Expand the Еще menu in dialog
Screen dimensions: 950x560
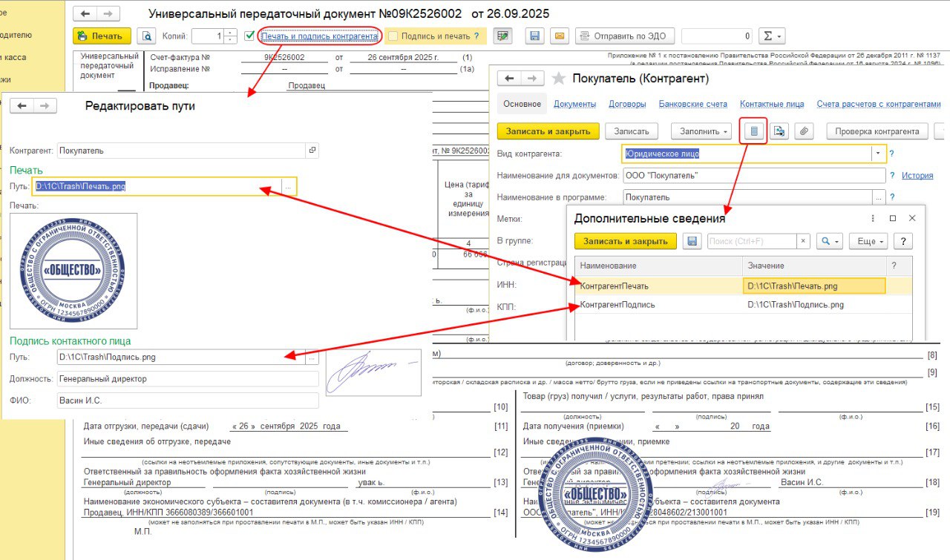point(871,241)
